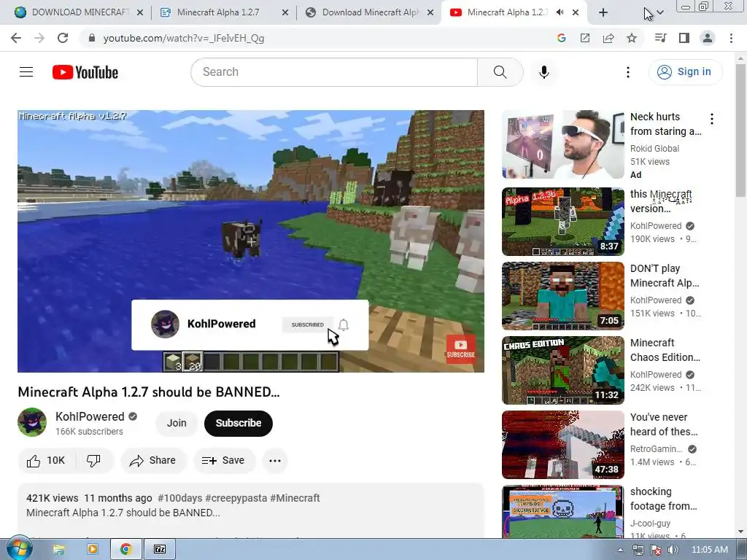Open the YouTube hamburger guide menu
Screen dimensions: 747x560
click(26, 72)
